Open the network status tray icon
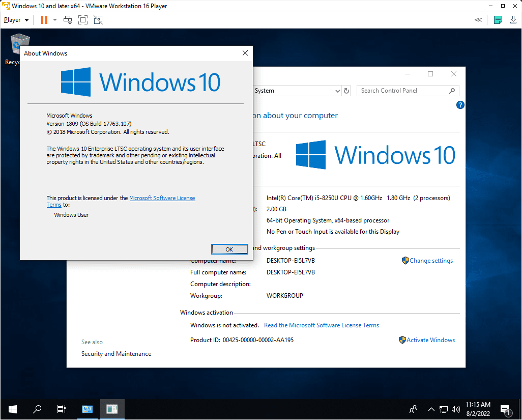This screenshot has width=522, height=420. click(444, 409)
